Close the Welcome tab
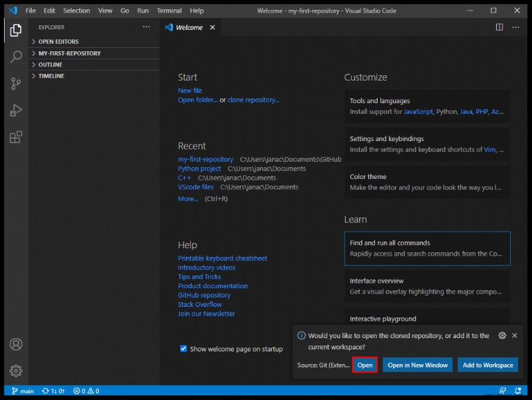Image resolution: width=532 pixels, height=400 pixels. coord(212,27)
